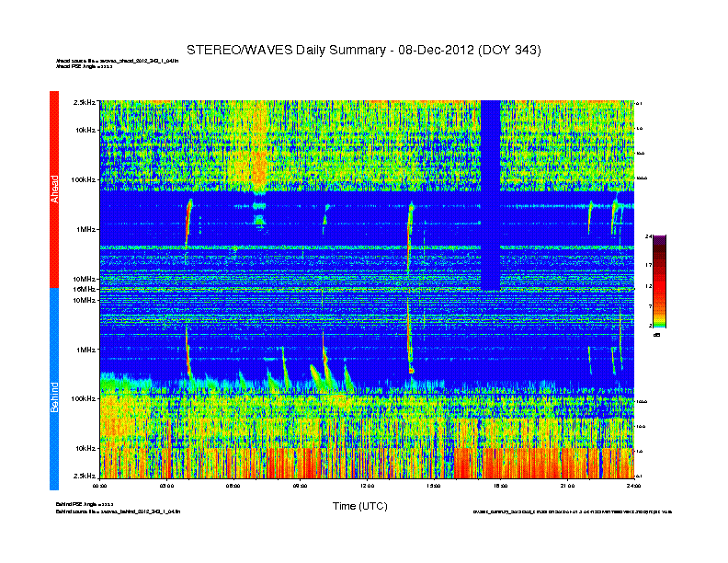Click the 10kHz label on Behind panel

85,448
